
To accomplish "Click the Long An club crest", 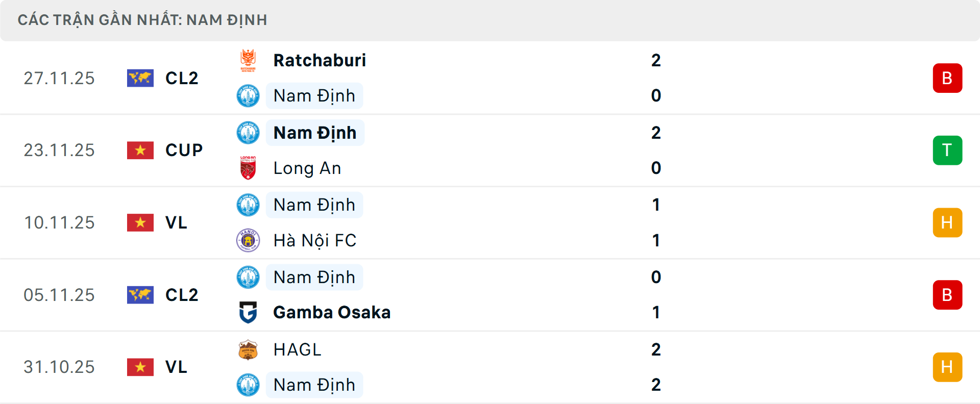I will point(248,168).
